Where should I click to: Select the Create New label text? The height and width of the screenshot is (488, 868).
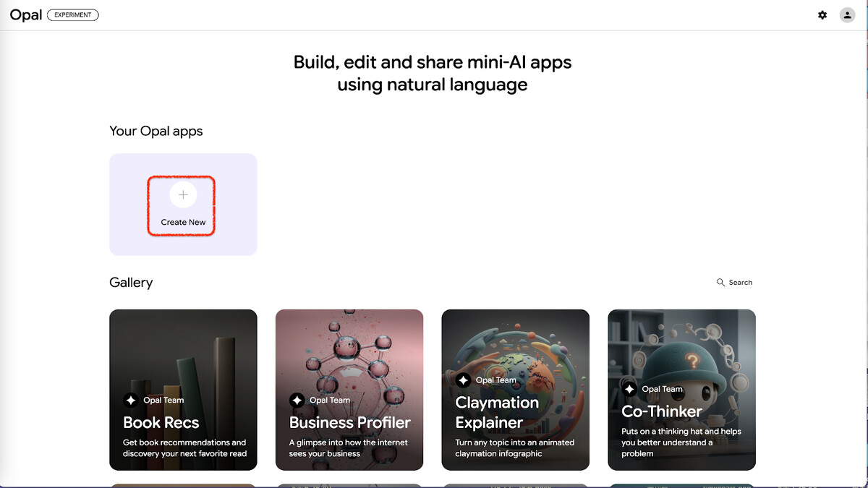pyautogui.click(x=183, y=223)
